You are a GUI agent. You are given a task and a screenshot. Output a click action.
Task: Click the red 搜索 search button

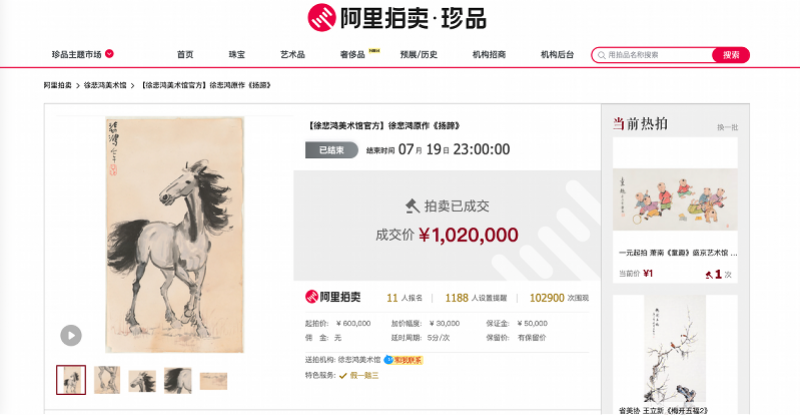point(731,55)
